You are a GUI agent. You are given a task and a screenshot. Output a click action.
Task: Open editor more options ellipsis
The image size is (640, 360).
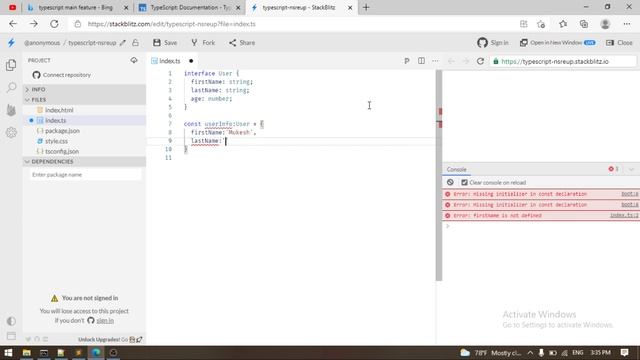tap(435, 61)
